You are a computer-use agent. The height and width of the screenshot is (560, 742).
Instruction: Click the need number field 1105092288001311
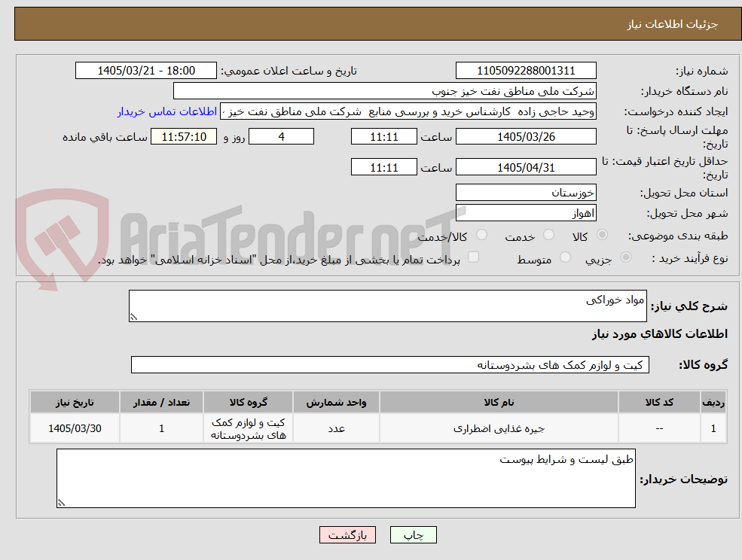coord(526,71)
